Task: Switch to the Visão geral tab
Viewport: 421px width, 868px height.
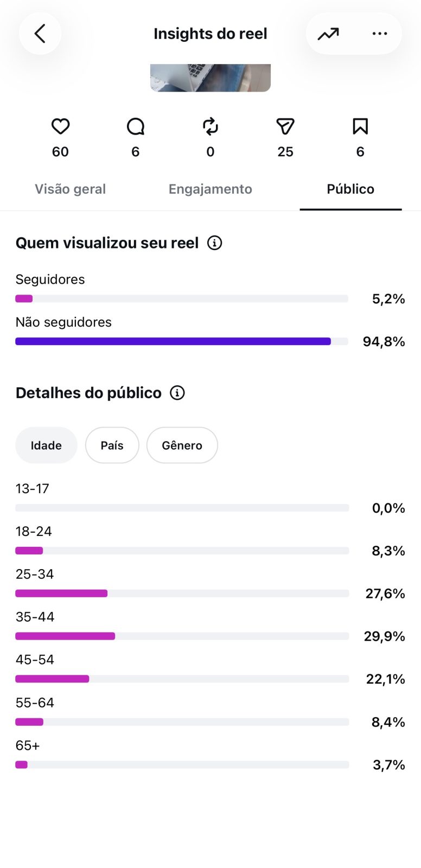Action: pyautogui.click(x=71, y=189)
